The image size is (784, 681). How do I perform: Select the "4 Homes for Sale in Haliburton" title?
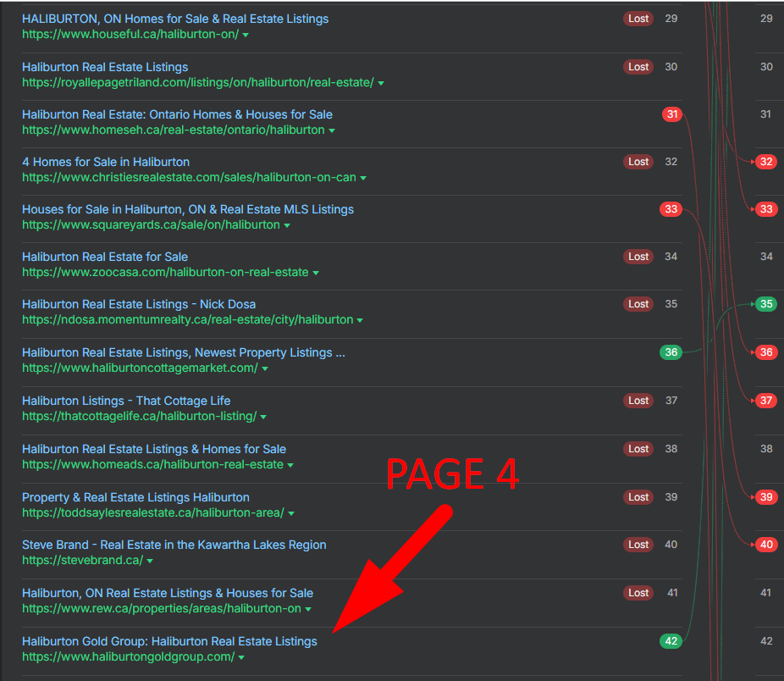tap(106, 162)
